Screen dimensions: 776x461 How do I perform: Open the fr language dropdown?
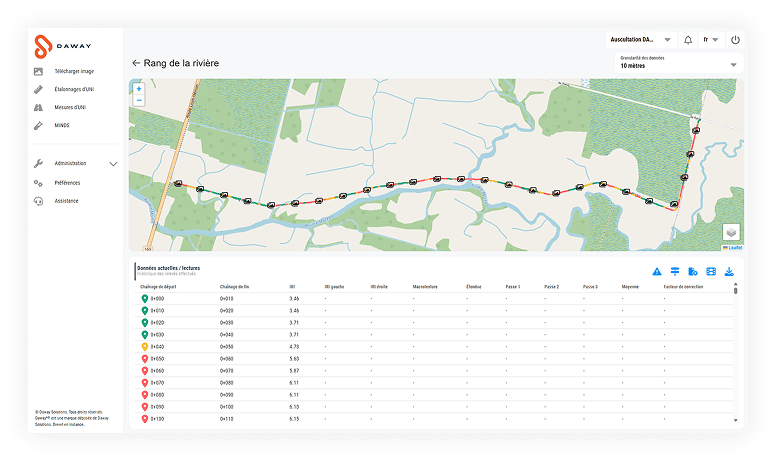711,41
